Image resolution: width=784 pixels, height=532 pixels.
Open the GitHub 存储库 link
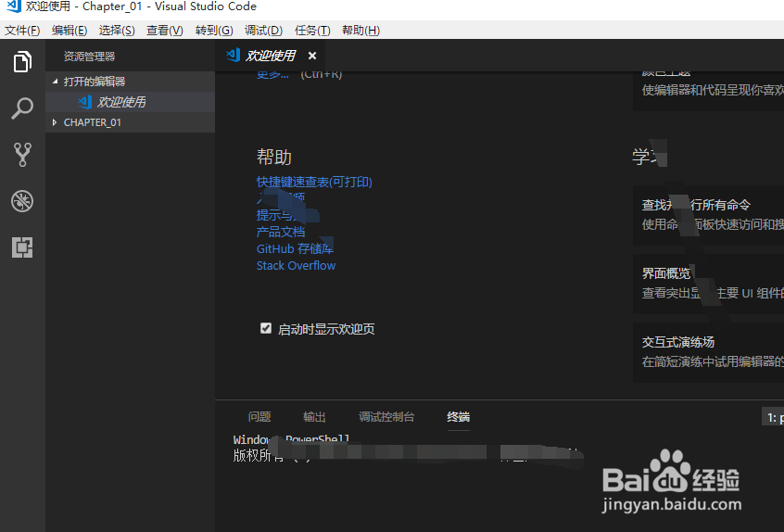295,248
